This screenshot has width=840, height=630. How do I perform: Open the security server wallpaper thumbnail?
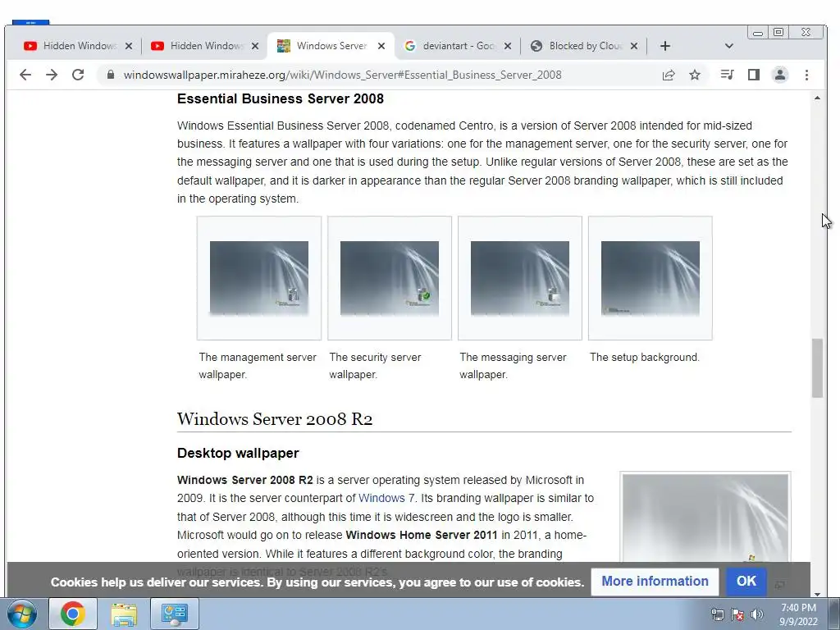390,277
